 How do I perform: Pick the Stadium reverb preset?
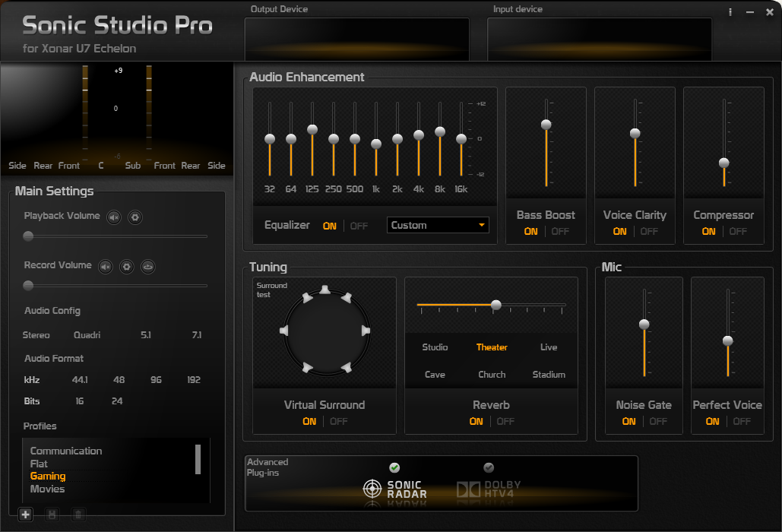(549, 375)
